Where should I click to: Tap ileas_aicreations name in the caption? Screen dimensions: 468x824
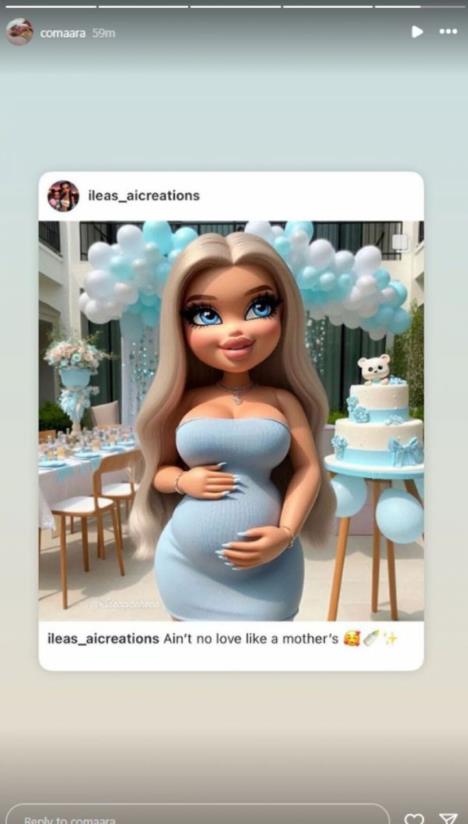tap(103, 638)
